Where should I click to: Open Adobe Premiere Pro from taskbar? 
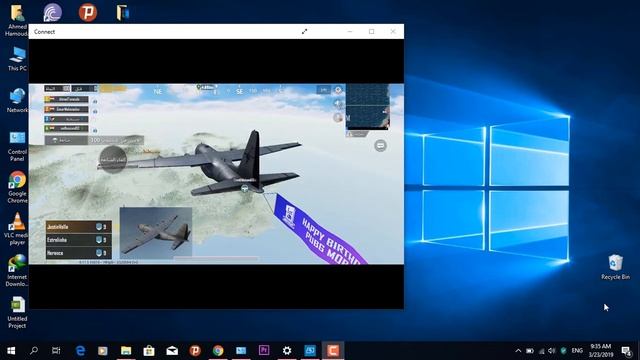[264, 351]
